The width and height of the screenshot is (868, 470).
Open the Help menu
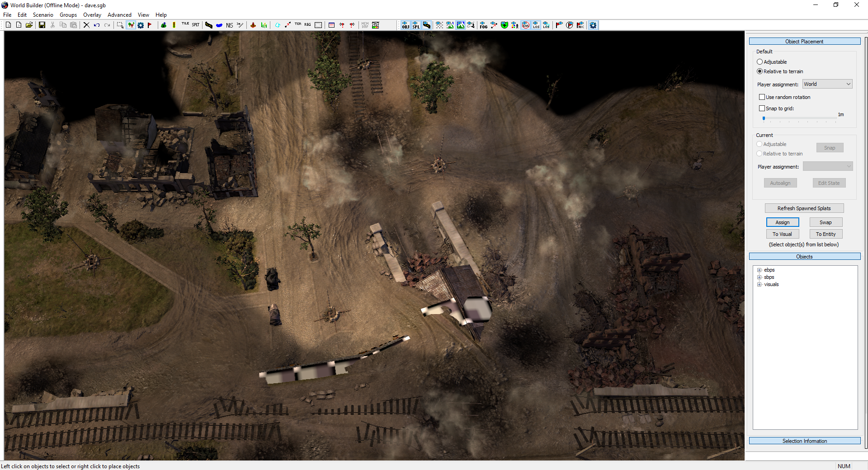161,15
